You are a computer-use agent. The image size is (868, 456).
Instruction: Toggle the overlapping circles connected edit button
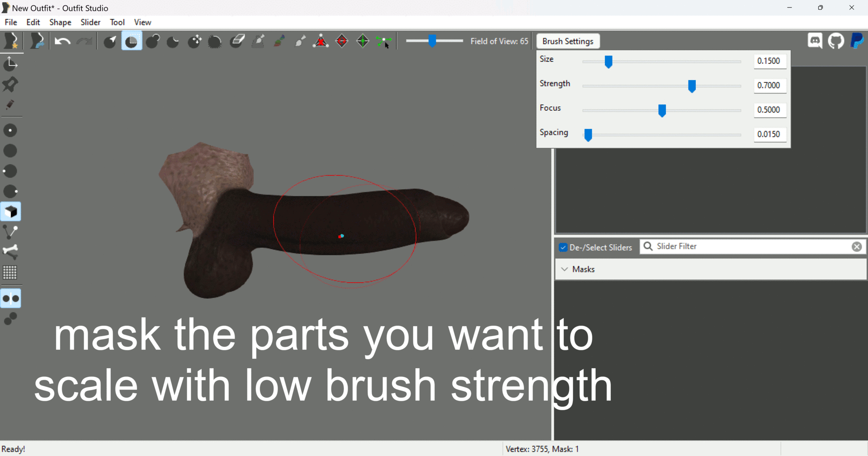pyautogui.click(x=10, y=319)
